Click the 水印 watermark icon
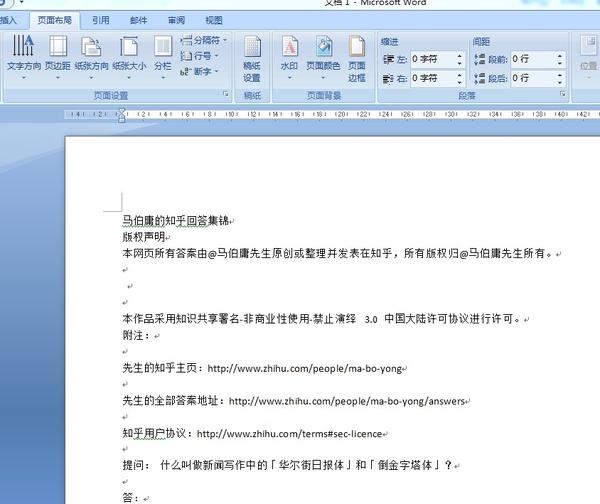The width and height of the screenshot is (600, 504). point(290,57)
